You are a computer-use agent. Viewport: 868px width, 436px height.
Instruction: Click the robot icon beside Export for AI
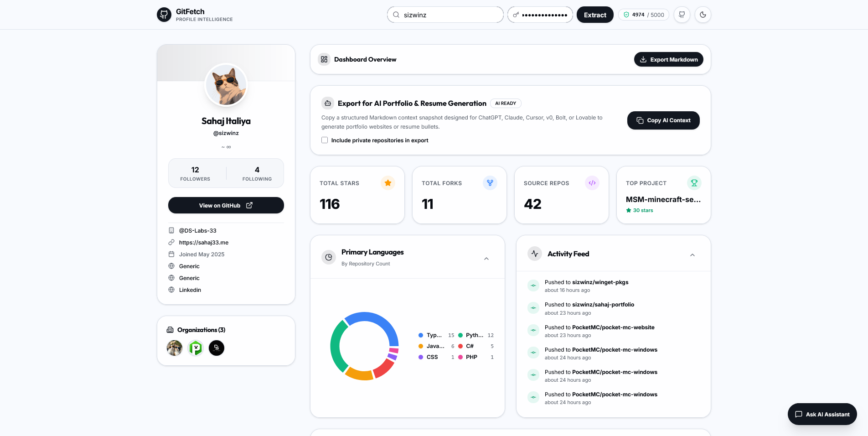(x=328, y=104)
